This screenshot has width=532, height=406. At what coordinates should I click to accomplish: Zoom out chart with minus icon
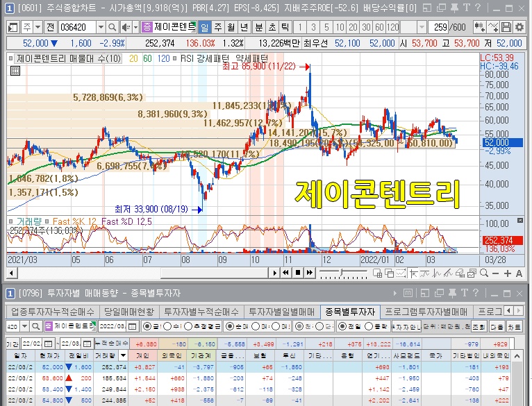click(x=496, y=273)
